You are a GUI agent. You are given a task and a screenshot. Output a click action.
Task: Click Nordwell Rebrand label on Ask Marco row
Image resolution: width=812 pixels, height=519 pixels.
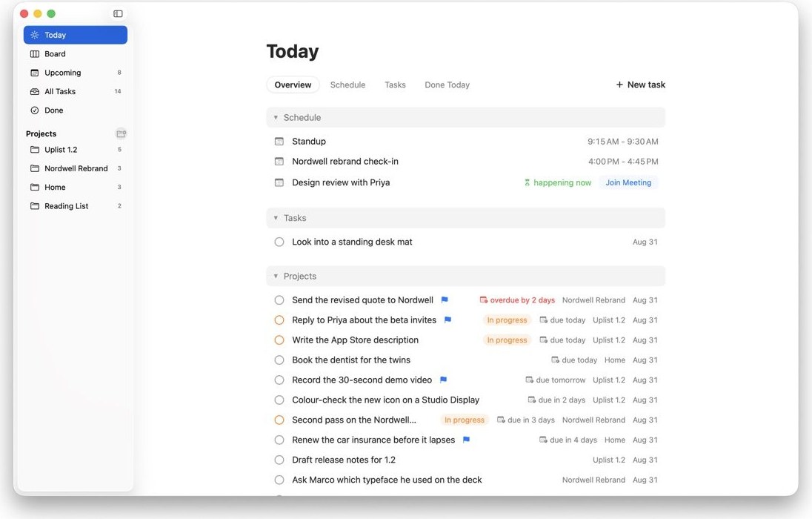coord(593,480)
